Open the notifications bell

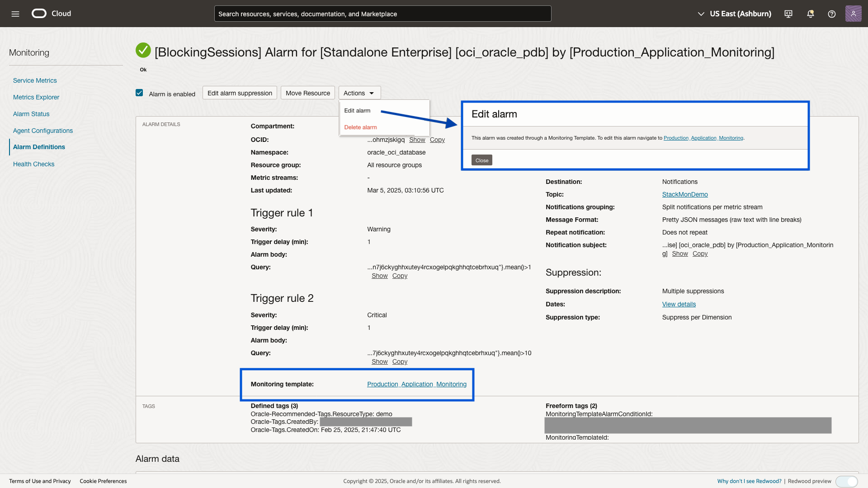coord(810,14)
